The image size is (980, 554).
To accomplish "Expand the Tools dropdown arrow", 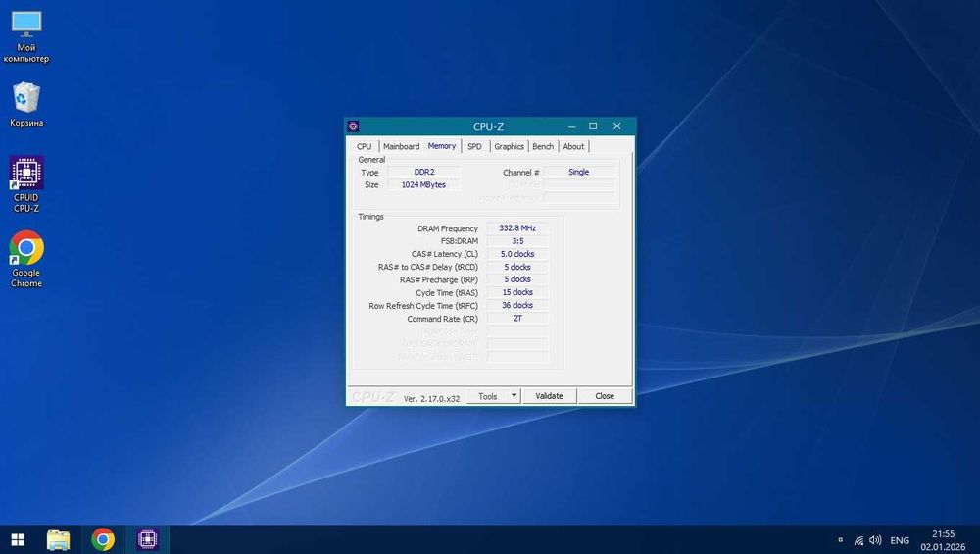I will (x=514, y=396).
